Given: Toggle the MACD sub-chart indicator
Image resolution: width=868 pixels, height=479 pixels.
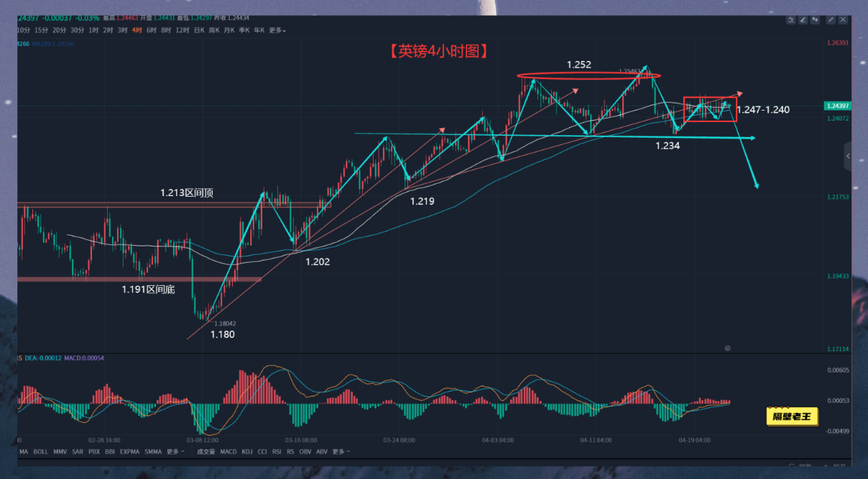Looking at the screenshot, I should coord(228,452).
